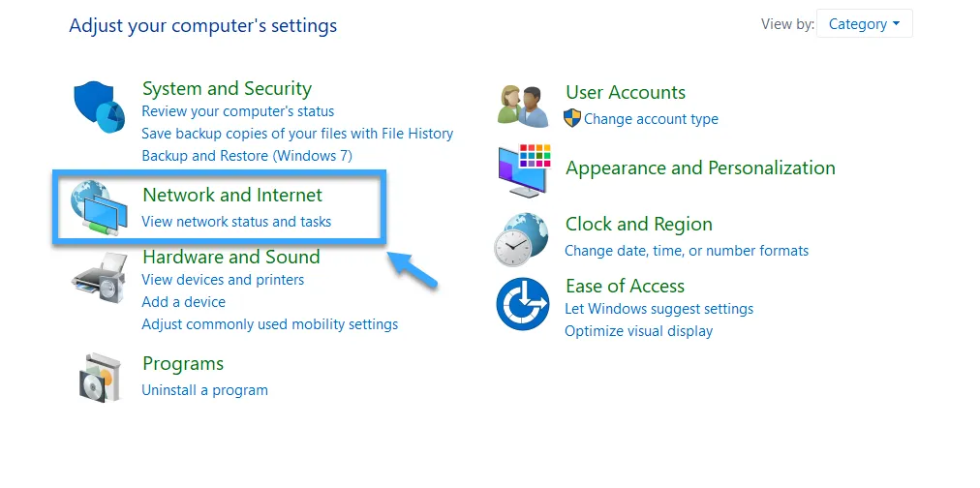Screen dimensions: 980x488
Task: Click the User Accounts people icon
Action: pos(524,107)
